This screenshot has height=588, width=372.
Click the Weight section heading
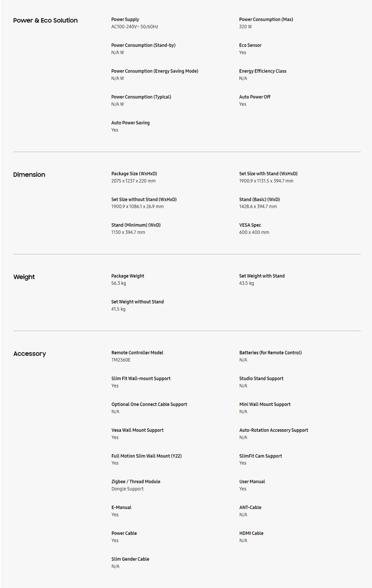coord(24,277)
